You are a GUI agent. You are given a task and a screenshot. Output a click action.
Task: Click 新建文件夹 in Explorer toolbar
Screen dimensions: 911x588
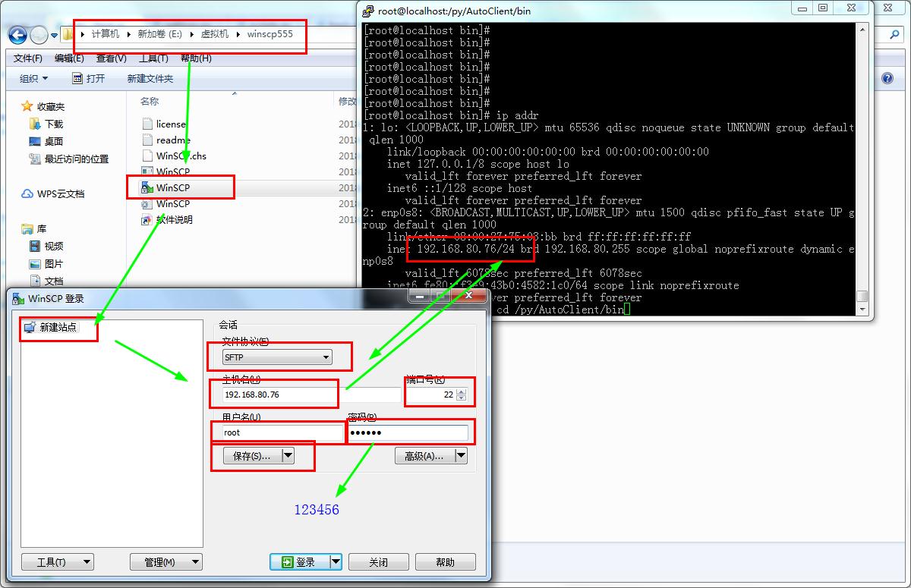[x=150, y=78]
